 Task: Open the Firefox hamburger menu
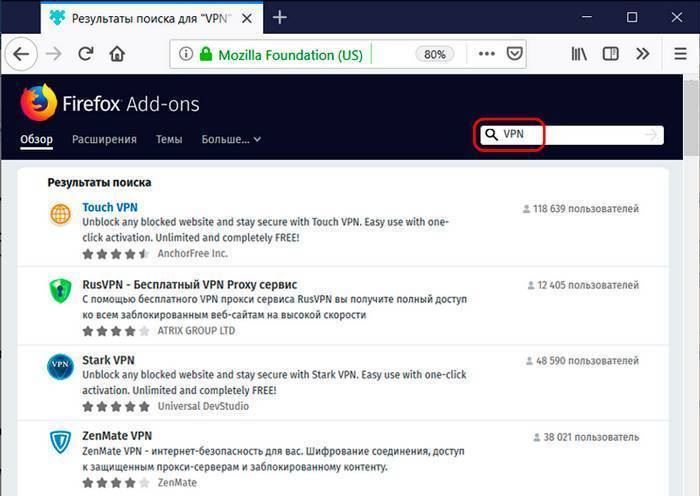click(680, 54)
